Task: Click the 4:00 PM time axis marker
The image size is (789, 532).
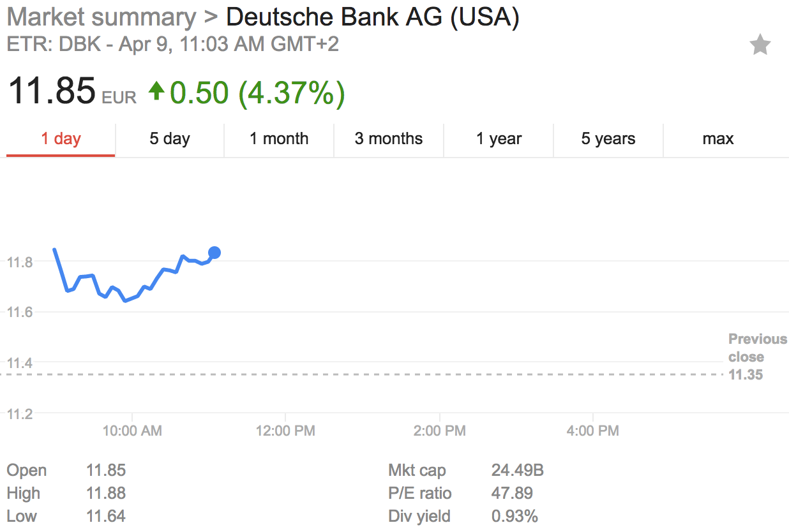Action: click(x=592, y=431)
